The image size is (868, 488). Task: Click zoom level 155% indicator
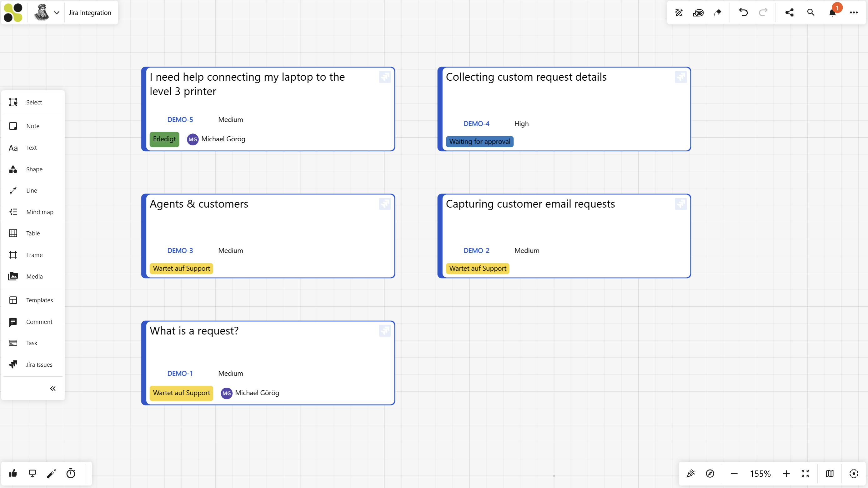(x=760, y=473)
